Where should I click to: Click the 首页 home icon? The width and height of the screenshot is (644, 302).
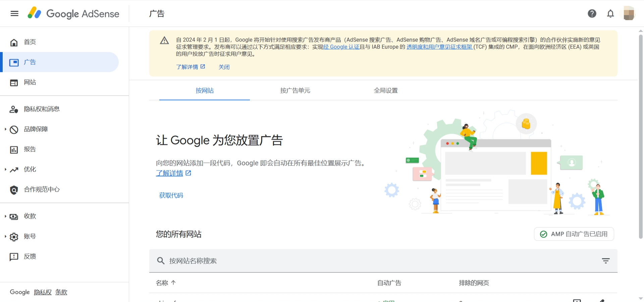(14, 42)
